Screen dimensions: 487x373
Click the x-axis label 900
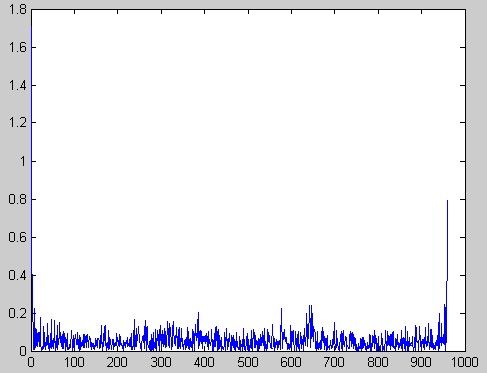pyautogui.click(x=421, y=362)
